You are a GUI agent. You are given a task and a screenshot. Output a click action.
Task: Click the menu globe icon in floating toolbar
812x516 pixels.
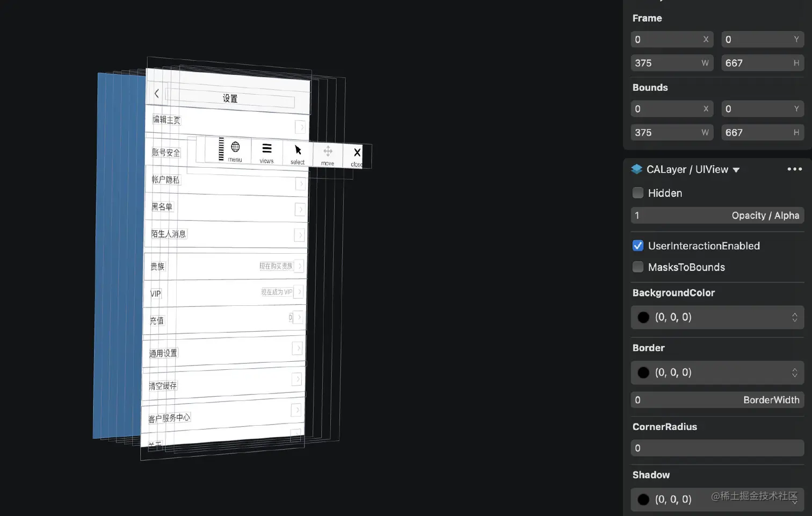(235, 147)
